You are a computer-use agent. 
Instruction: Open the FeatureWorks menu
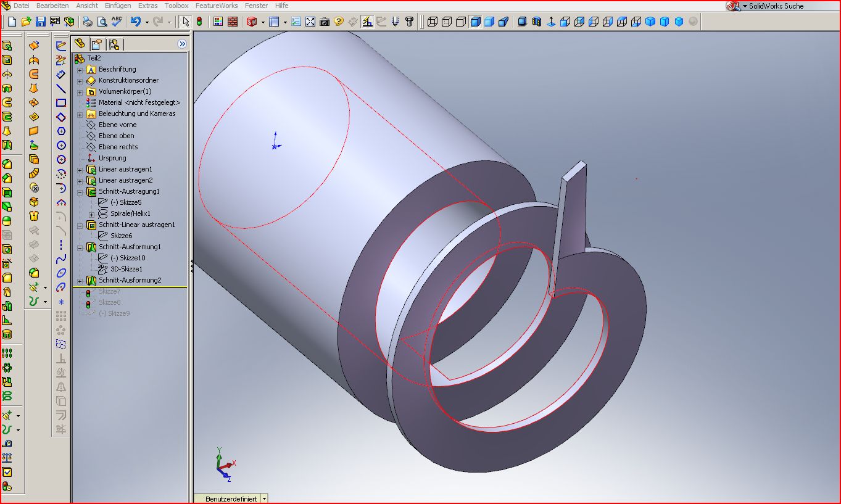pos(216,6)
